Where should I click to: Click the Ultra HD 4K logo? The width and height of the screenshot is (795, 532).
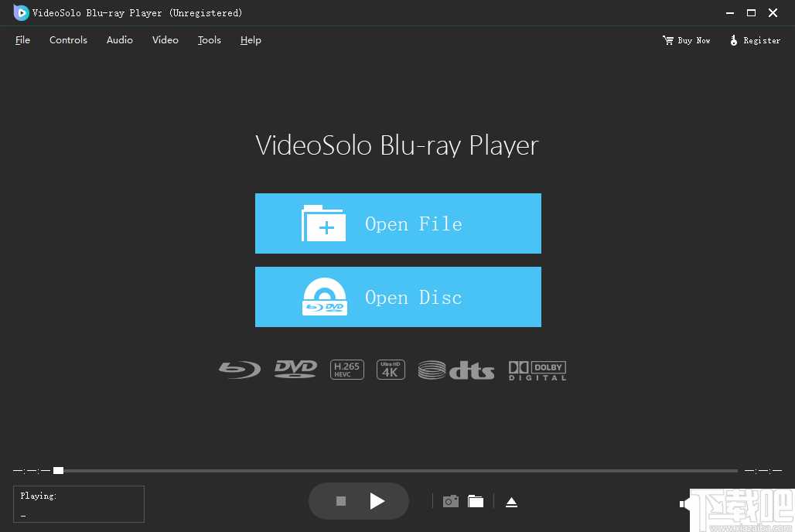click(x=391, y=369)
